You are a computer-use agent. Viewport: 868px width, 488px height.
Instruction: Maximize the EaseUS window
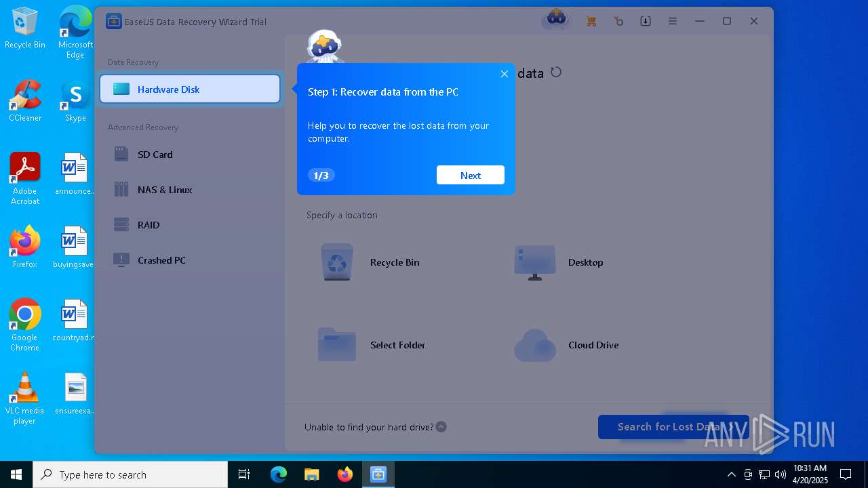click(727, 21)
